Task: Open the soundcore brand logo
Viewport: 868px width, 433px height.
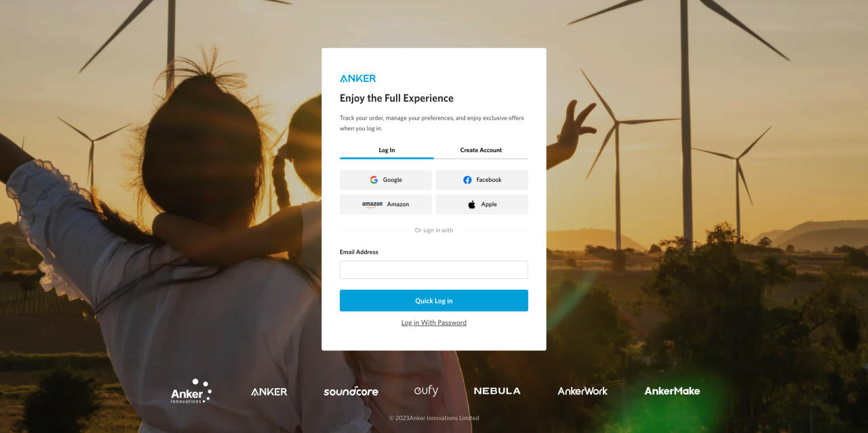Action: click(351, 392)
